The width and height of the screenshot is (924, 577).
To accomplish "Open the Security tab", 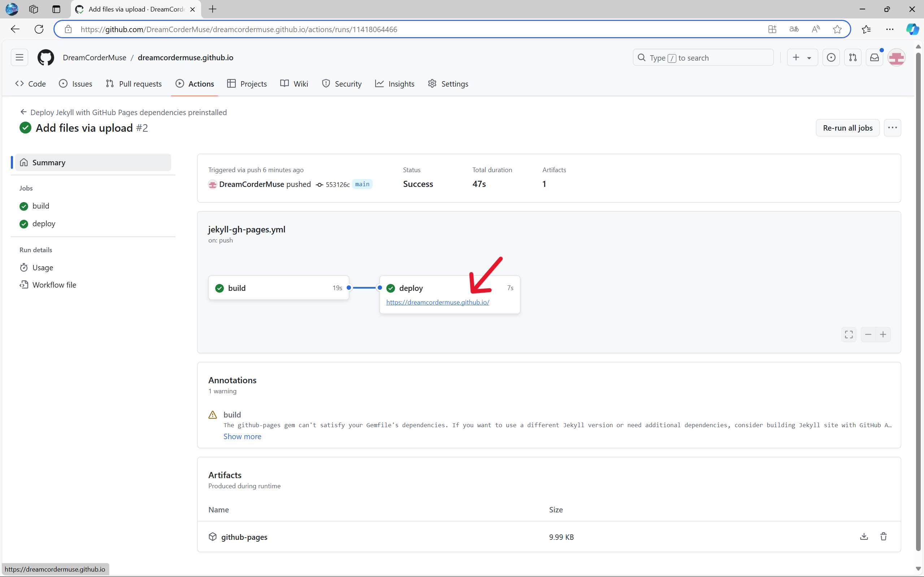I will point(342,84).
